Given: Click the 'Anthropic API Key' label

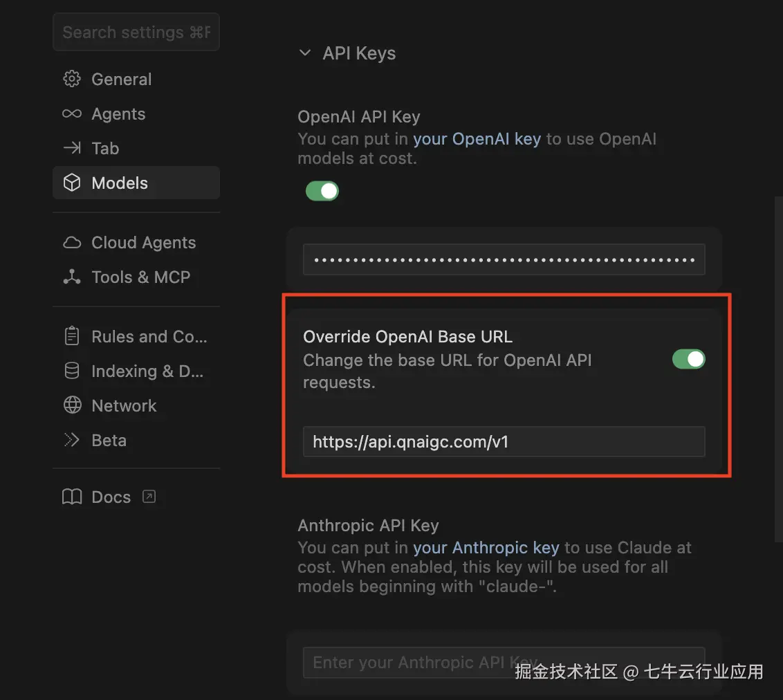Looking at the screenshot, I should tap(368, 525).
